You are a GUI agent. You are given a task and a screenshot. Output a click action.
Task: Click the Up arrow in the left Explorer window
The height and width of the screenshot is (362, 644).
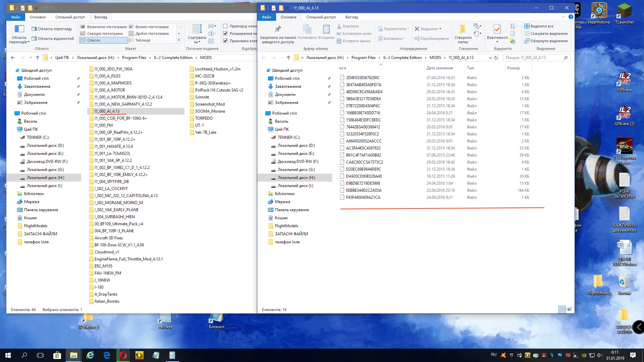pyautogui.click(x=38, y=58)
